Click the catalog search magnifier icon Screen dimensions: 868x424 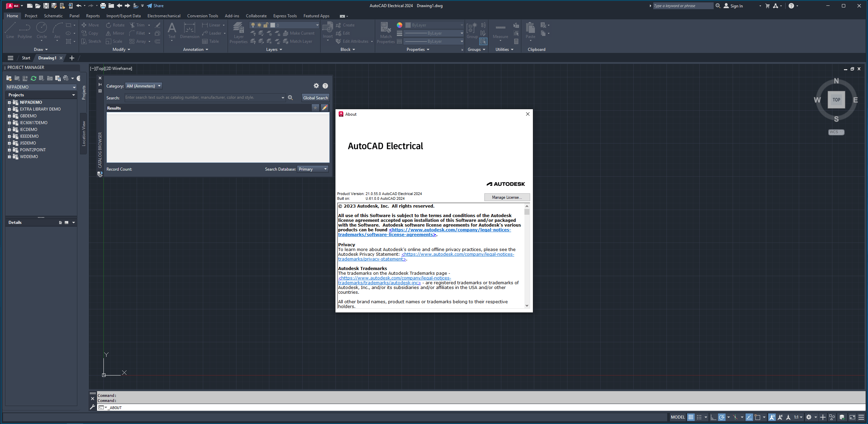pyautogui.click(x=290, y=98)
